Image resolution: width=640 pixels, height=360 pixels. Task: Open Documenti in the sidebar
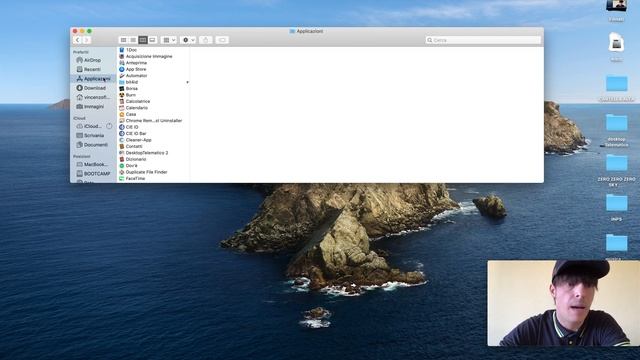92,145
